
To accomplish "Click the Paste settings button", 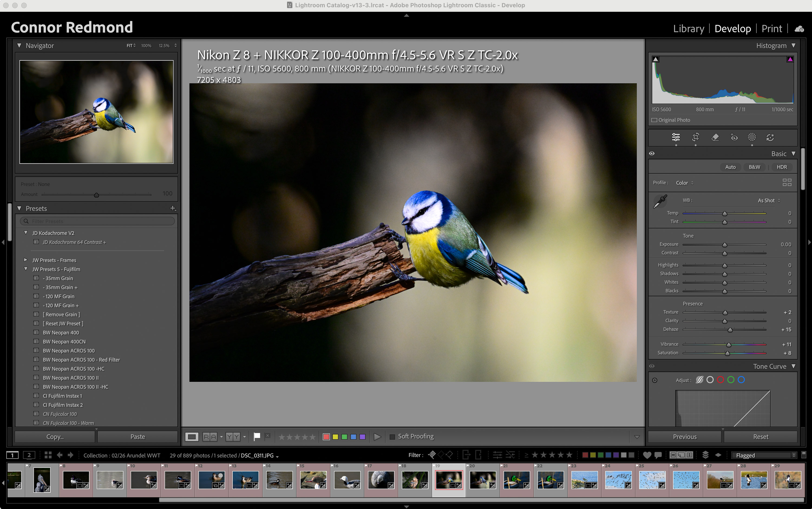I will [137, 437].
